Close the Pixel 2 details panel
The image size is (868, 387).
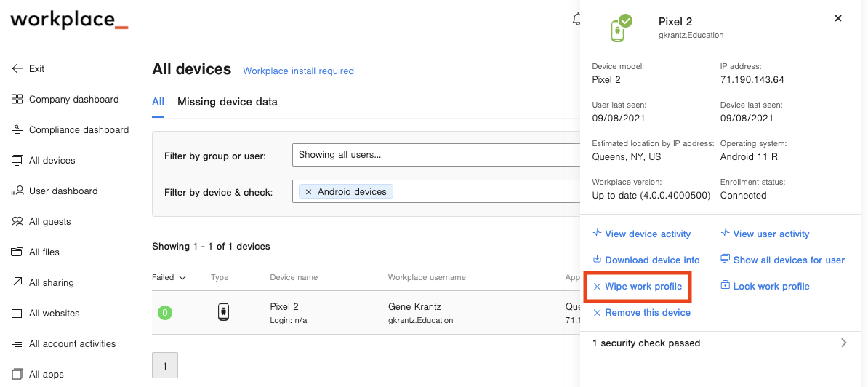click(838, 18)
